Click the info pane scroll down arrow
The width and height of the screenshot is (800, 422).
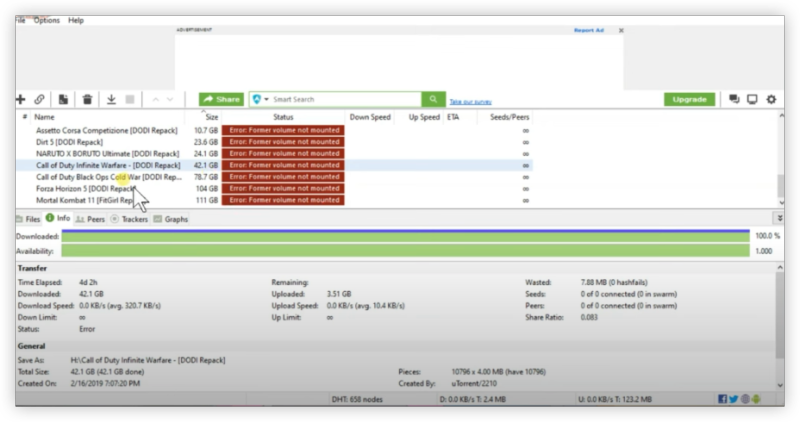point(780,385)
